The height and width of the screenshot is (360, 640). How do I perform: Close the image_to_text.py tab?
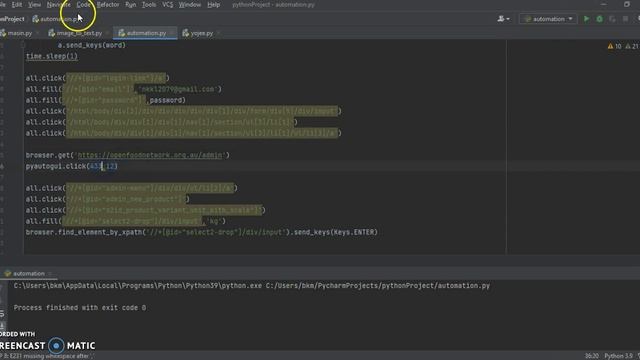(x=107, y=33)
